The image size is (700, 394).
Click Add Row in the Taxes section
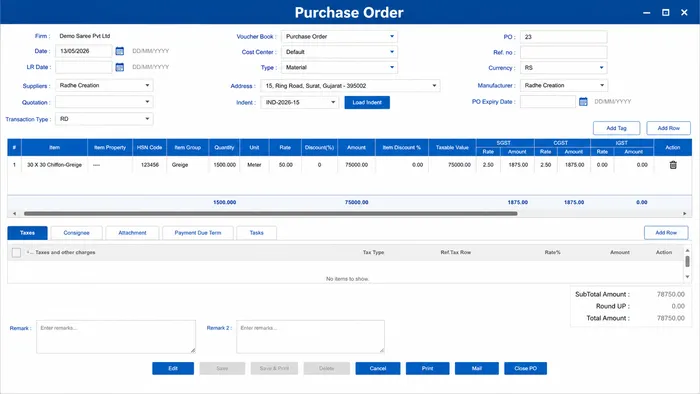click(x=666, y=232)
